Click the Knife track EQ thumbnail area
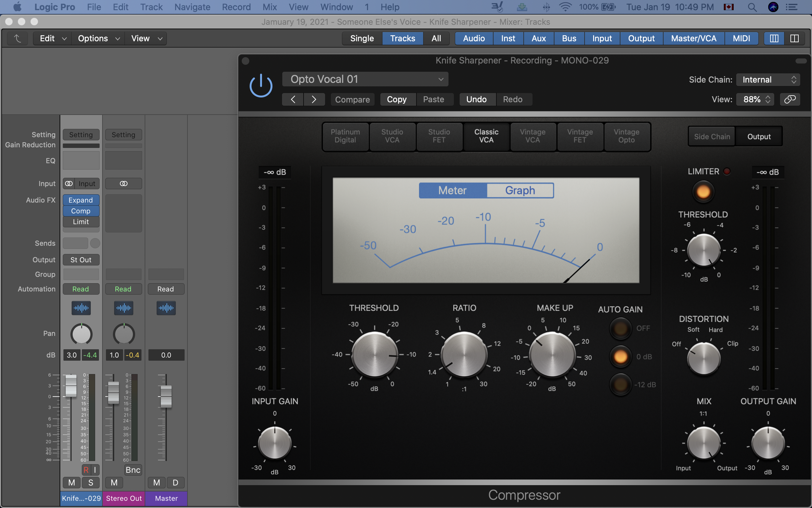 point(81,160)
